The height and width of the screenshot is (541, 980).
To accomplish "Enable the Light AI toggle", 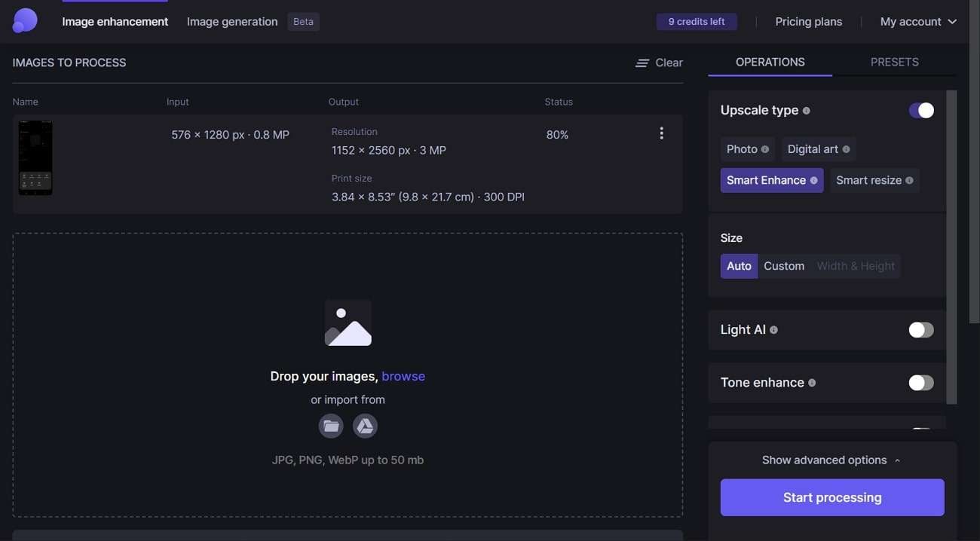I will click(x=920, y=330).
